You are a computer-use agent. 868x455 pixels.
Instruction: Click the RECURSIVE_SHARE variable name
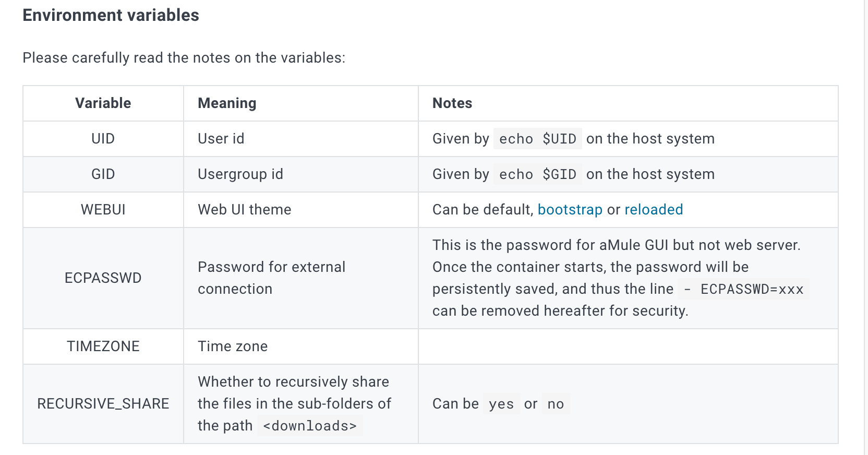tap(103, 404)
